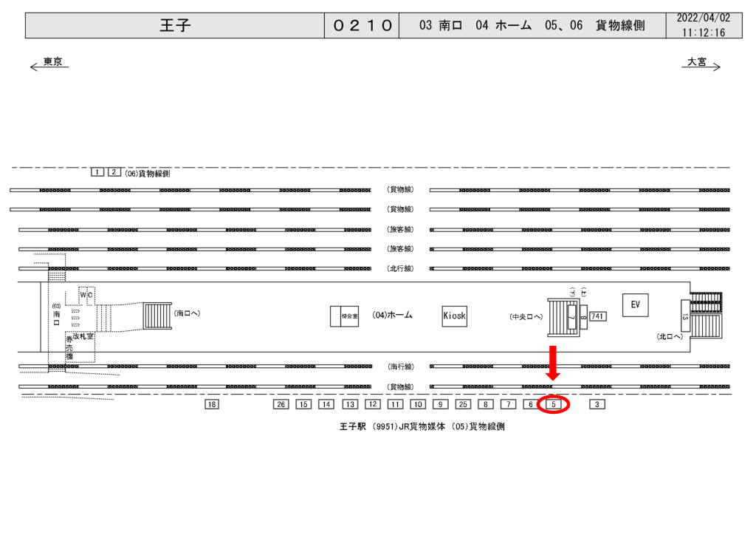Click the 王子 station name header cell
756x535 pixels.
tap(175, 26)
